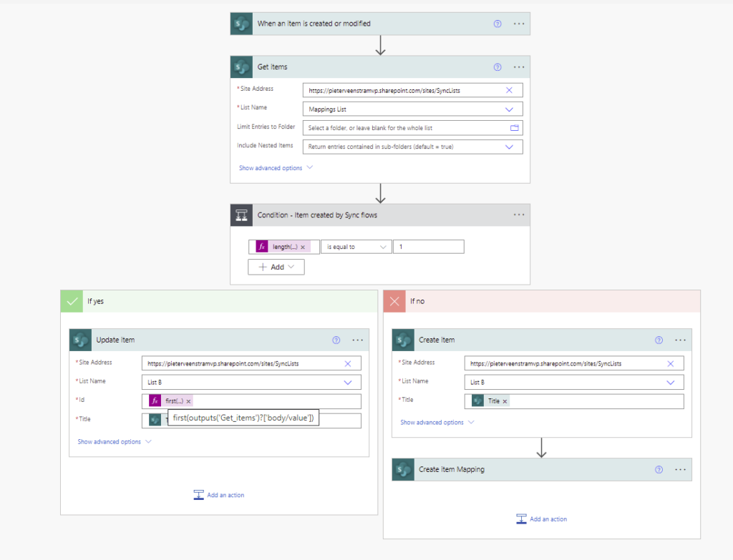Click Site Address field in Create item

pos(574,363)
